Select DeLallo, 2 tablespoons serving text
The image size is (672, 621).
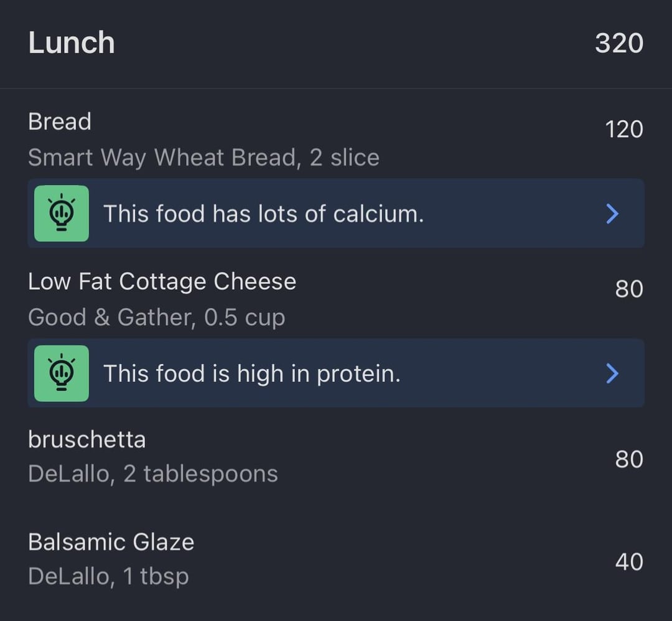coord(153,474)
